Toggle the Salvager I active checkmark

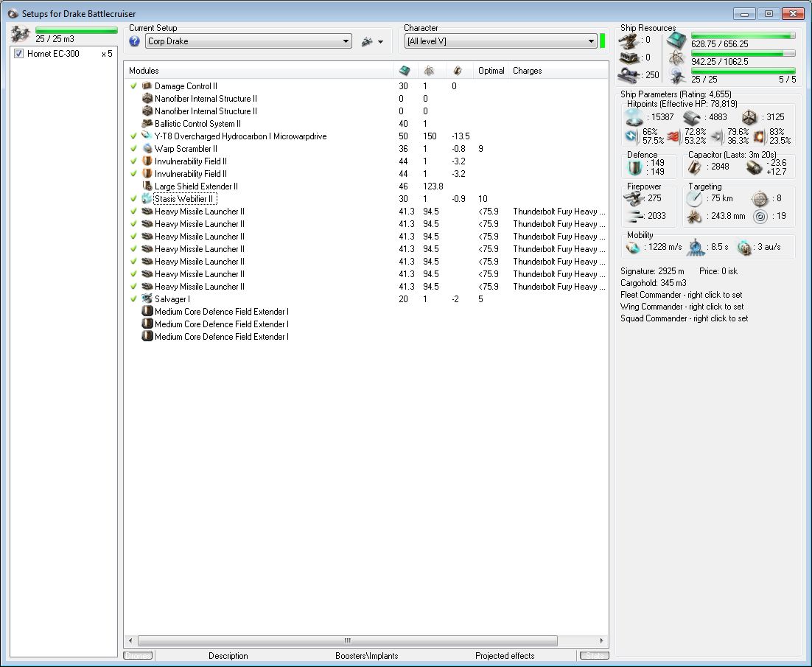click(x=133, y=299)
